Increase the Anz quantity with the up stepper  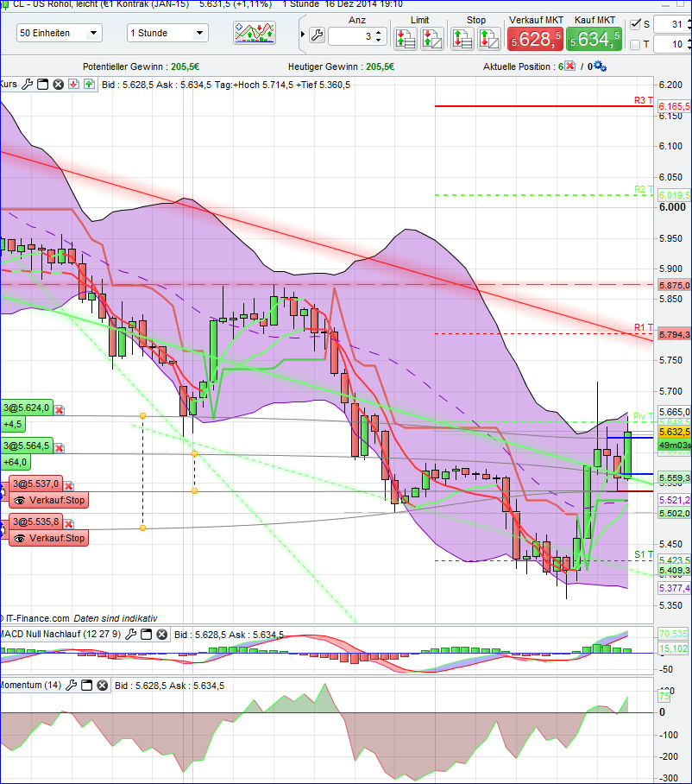click(x=380, y=28)
